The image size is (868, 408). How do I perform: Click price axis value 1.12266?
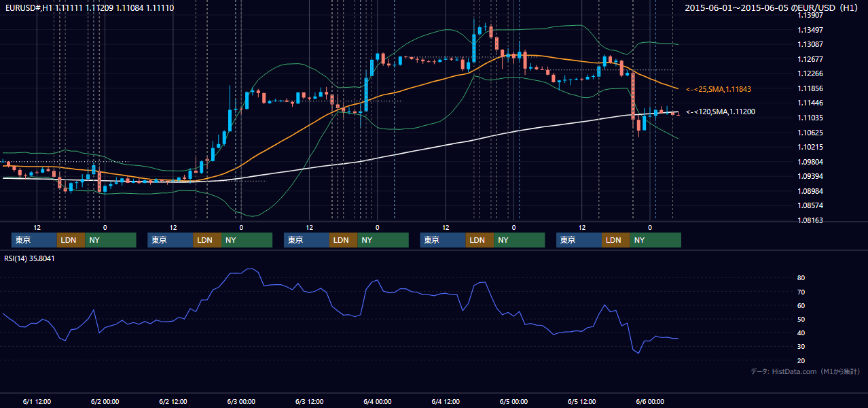[x=810, y=73]
